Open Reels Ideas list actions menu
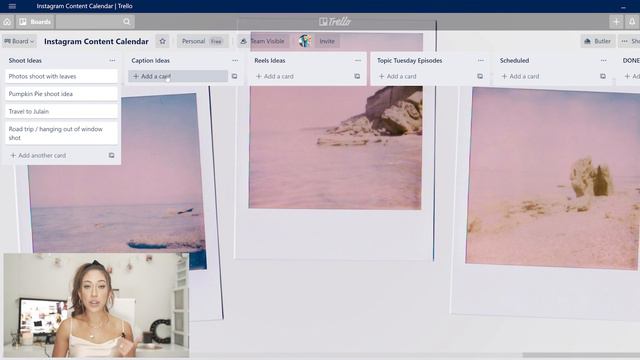 (358, 60)
